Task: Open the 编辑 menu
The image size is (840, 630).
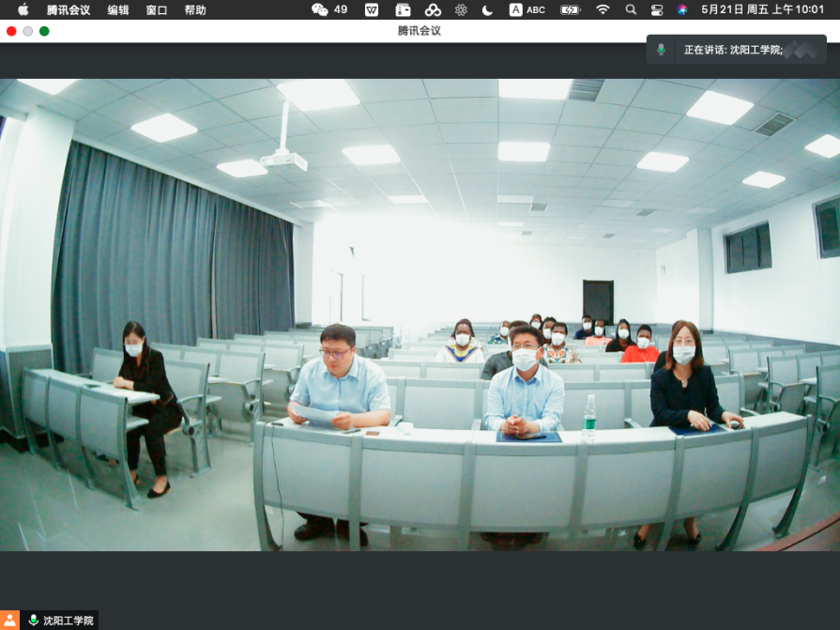Action: coord(118,9)
